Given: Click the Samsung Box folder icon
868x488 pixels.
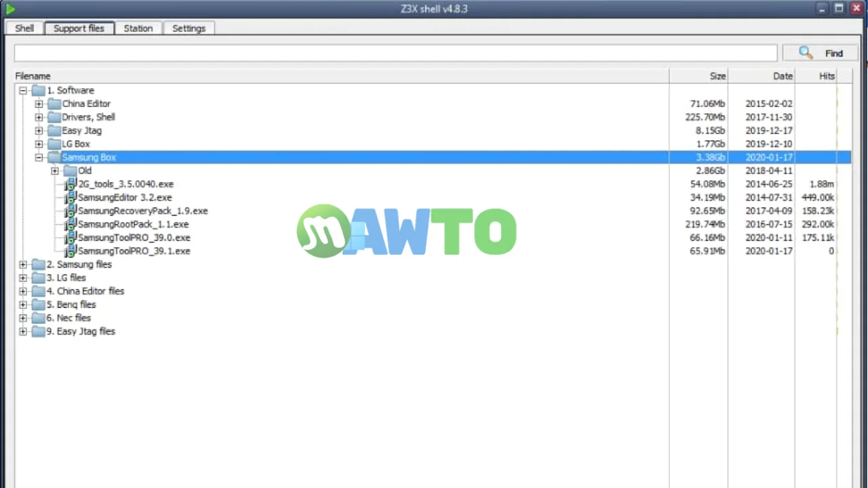Looking at the screenshot, I should (54, 157).
